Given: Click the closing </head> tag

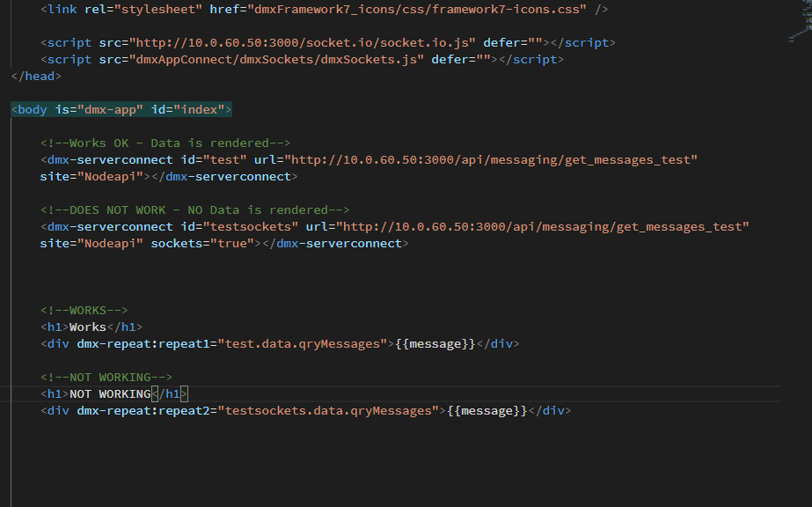Looking at the screenshot, I should pyautogui.click(x=36, y=76).
